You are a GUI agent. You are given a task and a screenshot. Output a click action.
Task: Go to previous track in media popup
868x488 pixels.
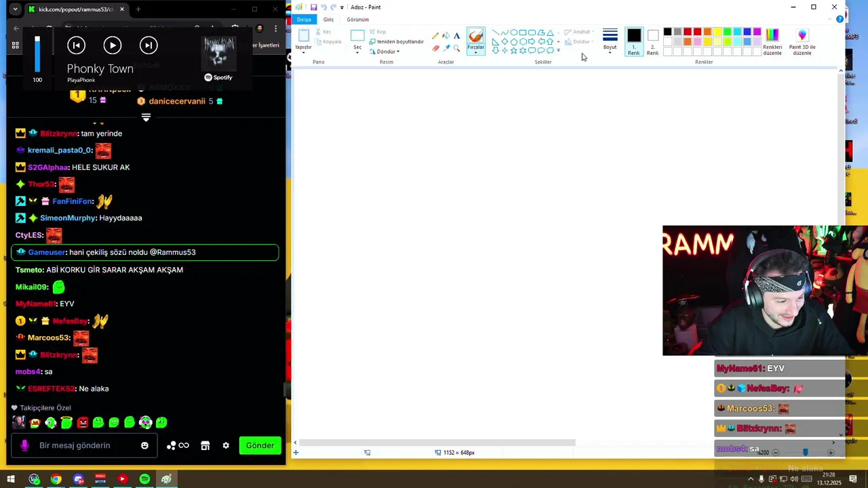coord(77,45)
